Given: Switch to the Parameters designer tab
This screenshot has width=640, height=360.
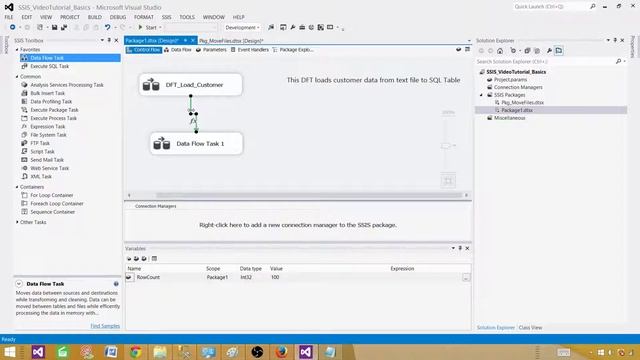Looking at the screenshot, I should tap(211, 50).
